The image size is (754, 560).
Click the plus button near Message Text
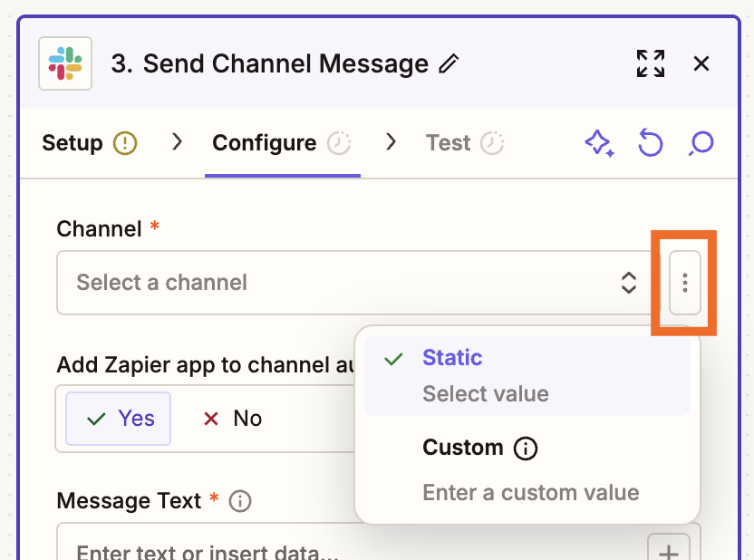(669, 550)
